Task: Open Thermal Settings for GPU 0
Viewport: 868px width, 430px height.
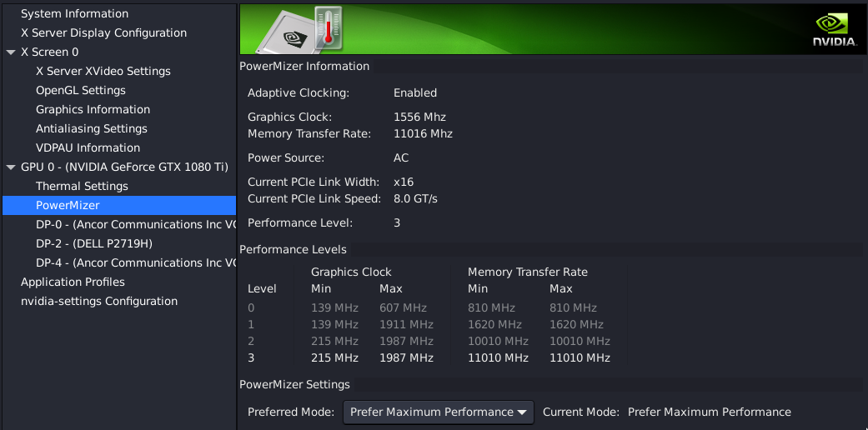Action: click(x=82, y=187)
